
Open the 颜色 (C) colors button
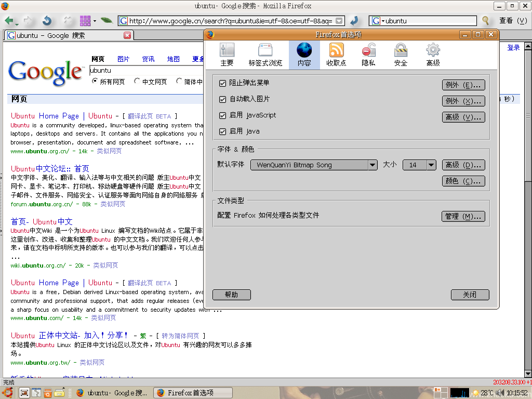[x=463, y=181]
